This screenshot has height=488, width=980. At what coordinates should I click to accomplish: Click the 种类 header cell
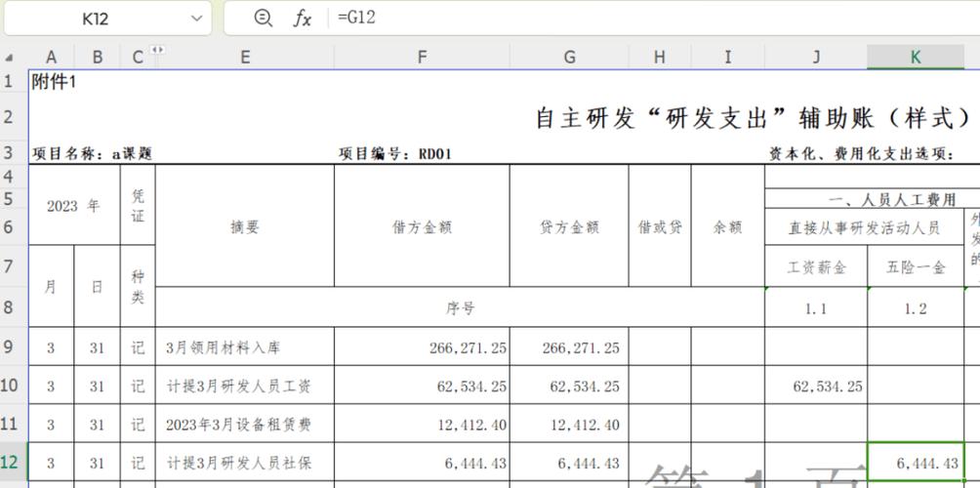pyautogui.click(x=138, y=286)
